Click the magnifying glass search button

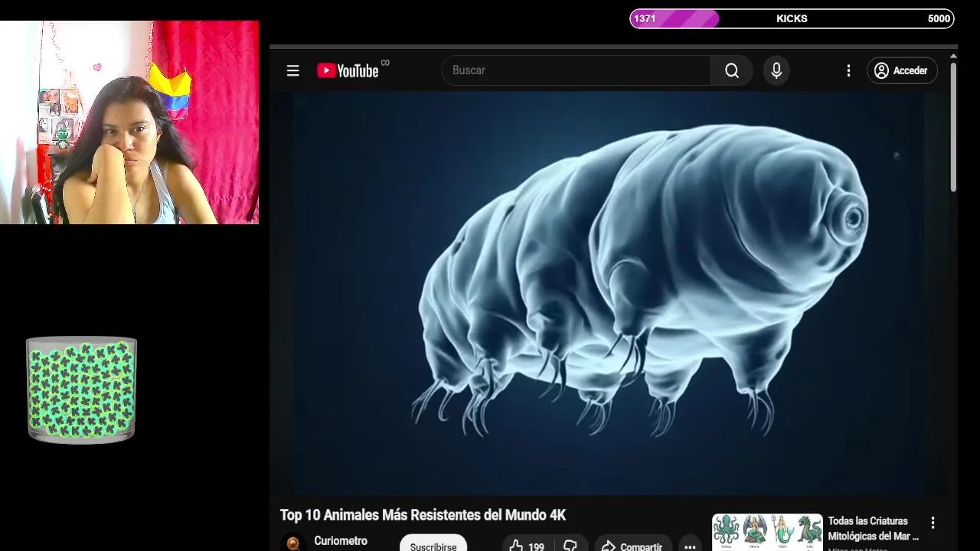(732, 70)
